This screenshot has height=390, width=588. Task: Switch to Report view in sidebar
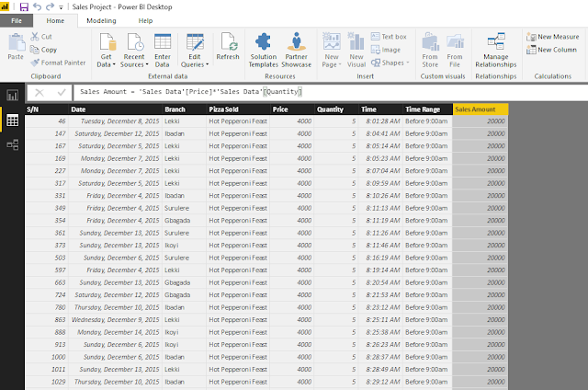click(12, 96)
